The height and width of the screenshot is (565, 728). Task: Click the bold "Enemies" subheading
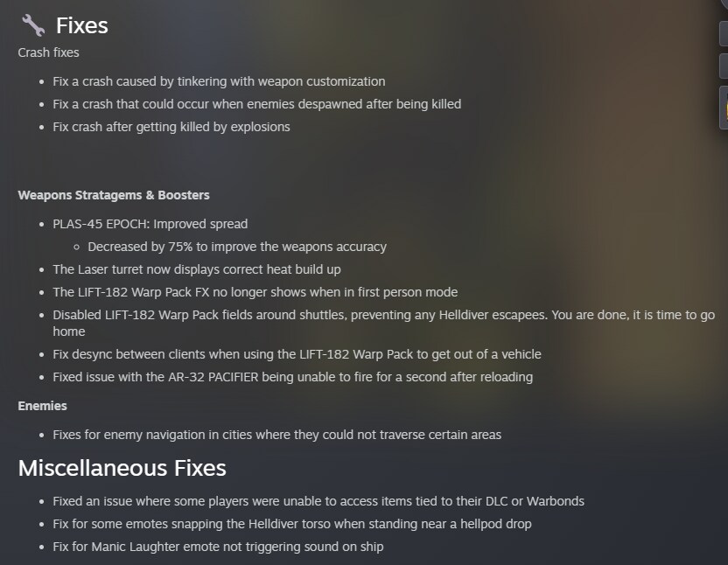coord(42,406)
